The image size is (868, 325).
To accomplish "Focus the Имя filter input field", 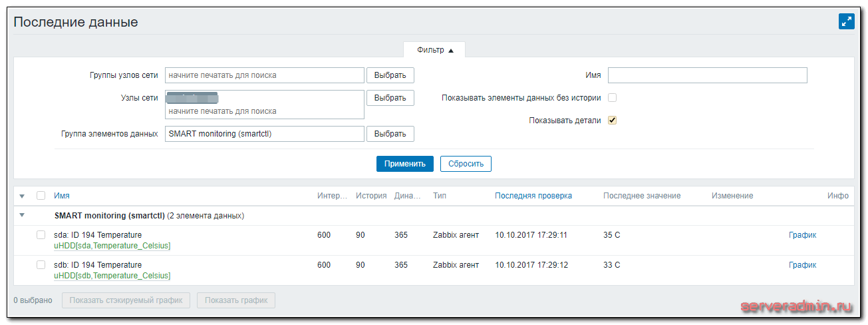I will 707,75.
